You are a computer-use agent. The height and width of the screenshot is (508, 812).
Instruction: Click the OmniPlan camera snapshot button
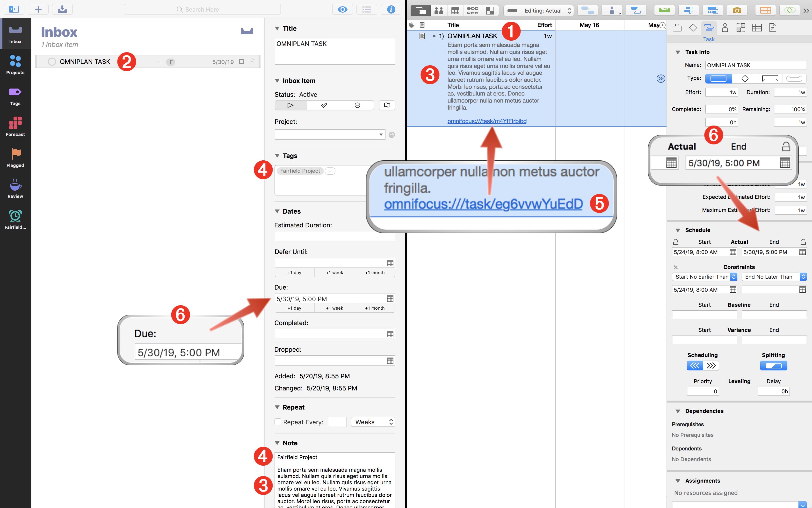click(737, 10)
